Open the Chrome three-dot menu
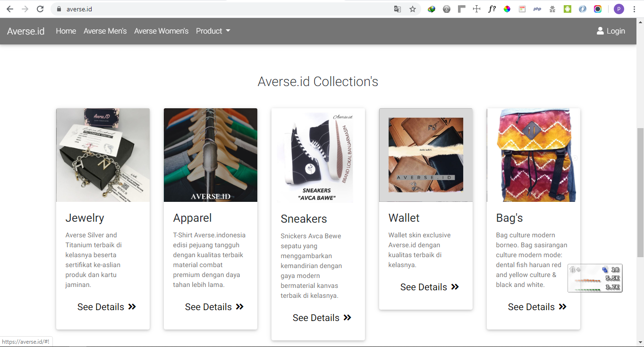 (634, 9)
